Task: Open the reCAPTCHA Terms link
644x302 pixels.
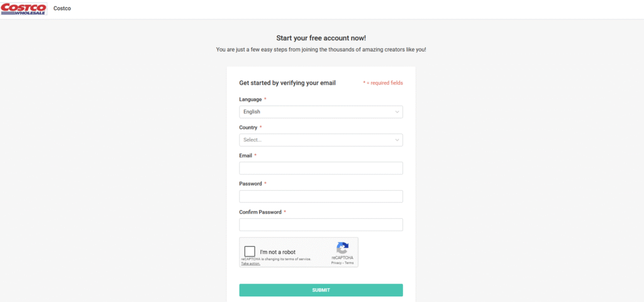Action: coord(349,263)
